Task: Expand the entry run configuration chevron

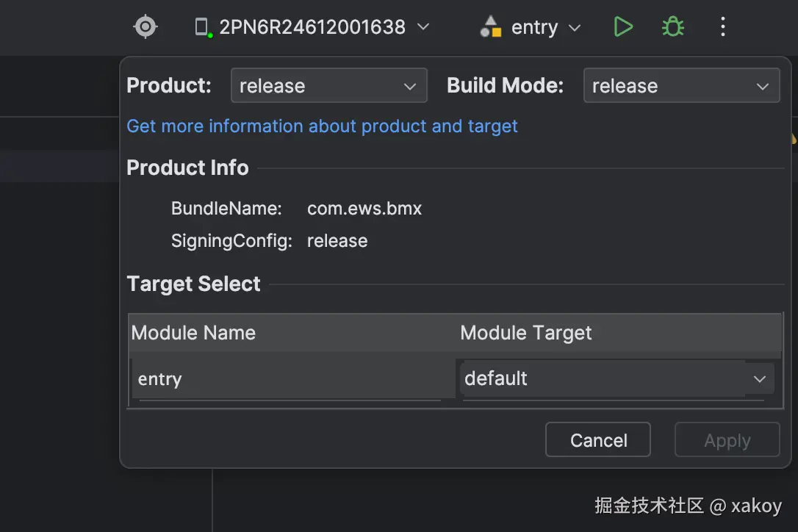Action: pyautogui.click(x=575, y=28)
